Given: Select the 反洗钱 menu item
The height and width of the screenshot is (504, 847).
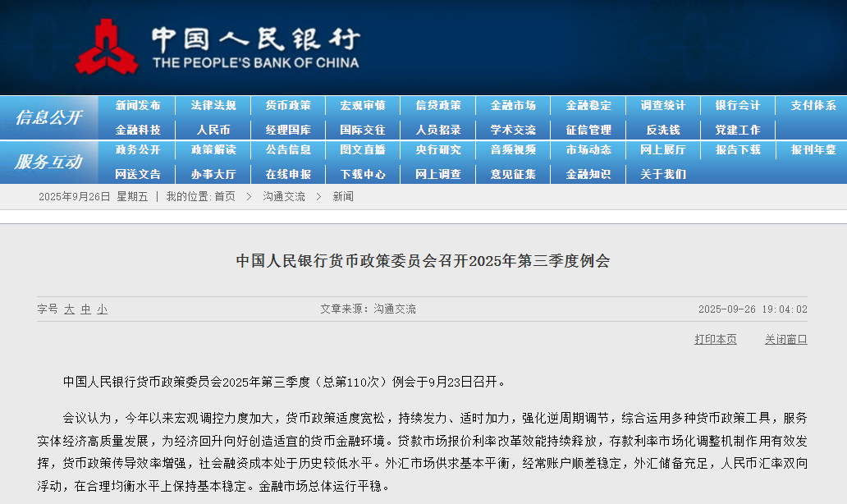Looking at the screenshot, I should pos(663,129).
